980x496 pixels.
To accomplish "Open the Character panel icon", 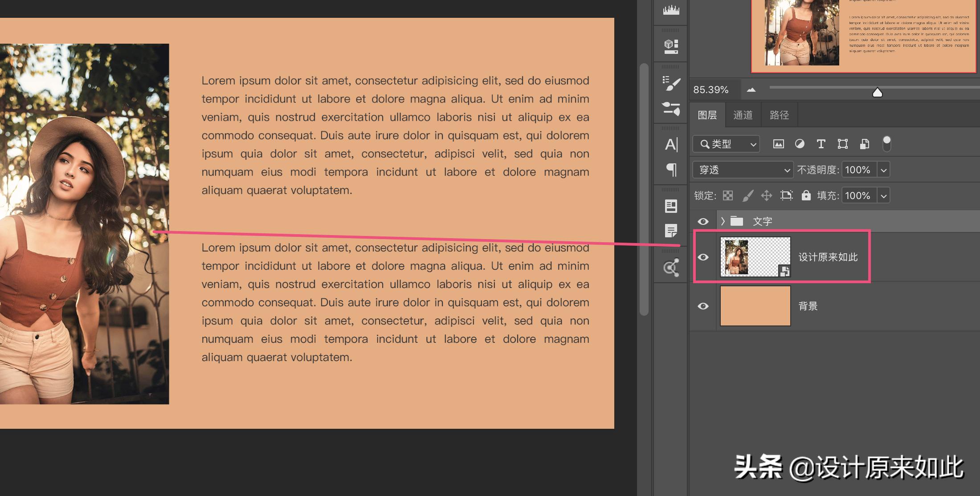I will [x=671, y=144].
